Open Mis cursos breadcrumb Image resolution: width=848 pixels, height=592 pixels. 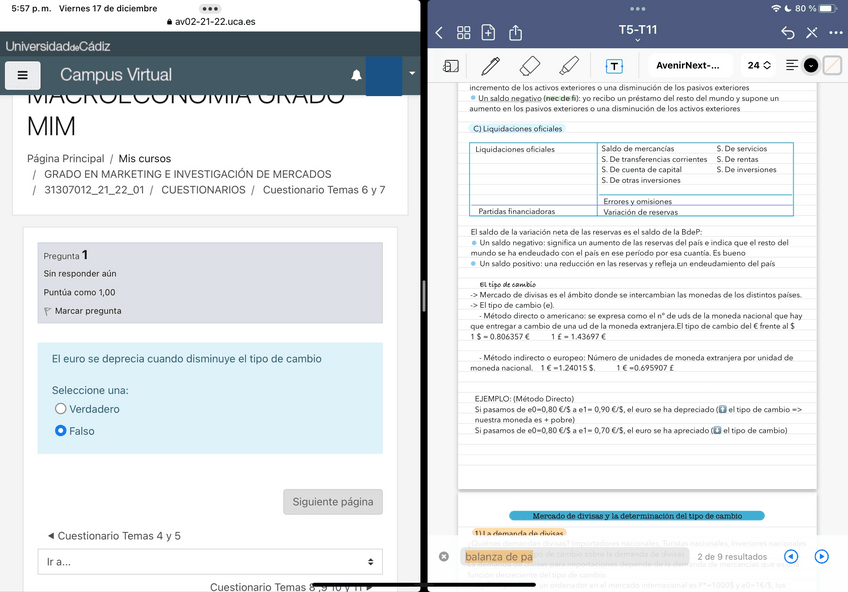tap(144, 158)
